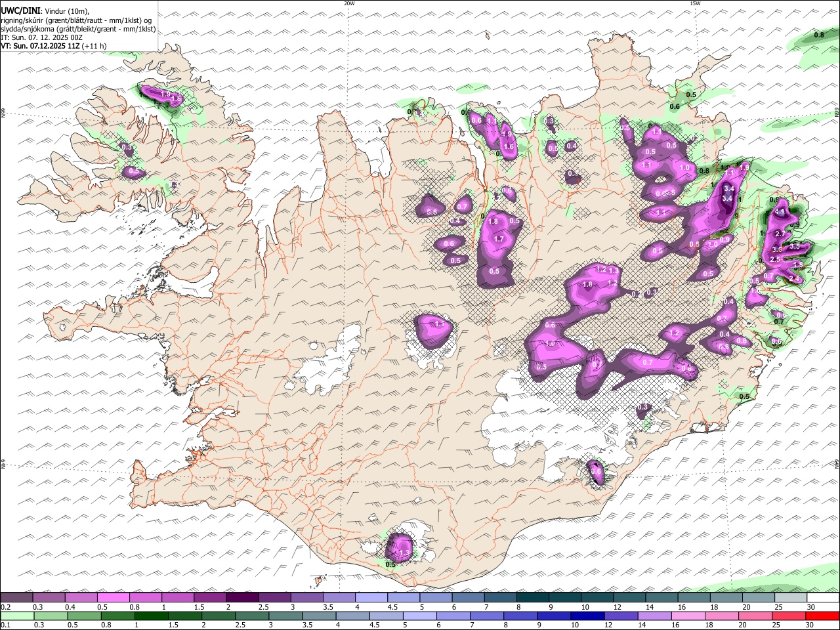Click the 8–9 royal blue swatch in rain legend
840x630 pixels.
pos(520,616)
